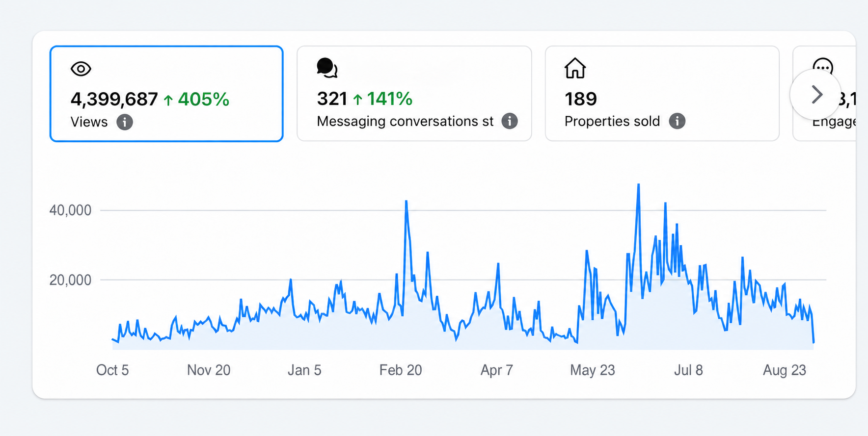Click the eye icon on Views card
Image resolution: width=868 pixels, height=436 pixels.
pos(81,69)
